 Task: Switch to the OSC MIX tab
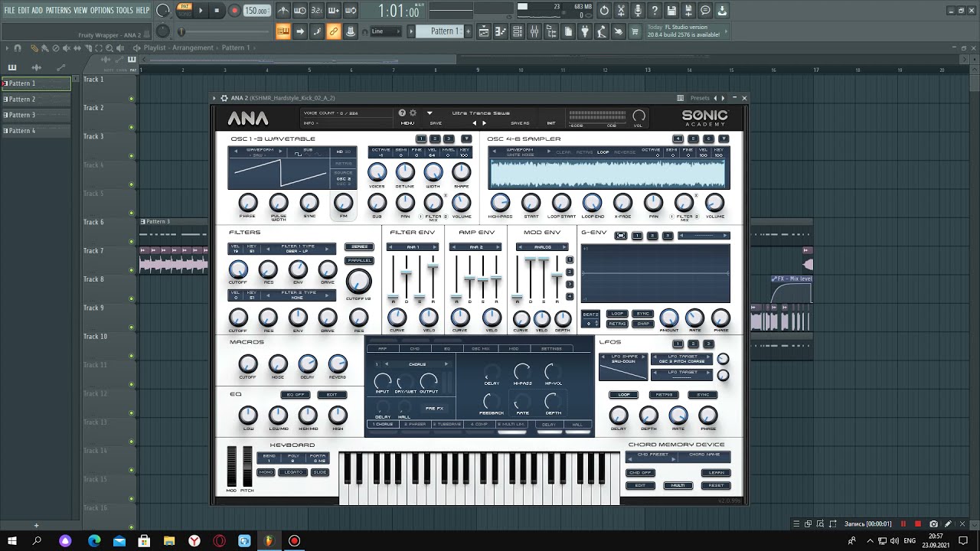click(481, 349)
